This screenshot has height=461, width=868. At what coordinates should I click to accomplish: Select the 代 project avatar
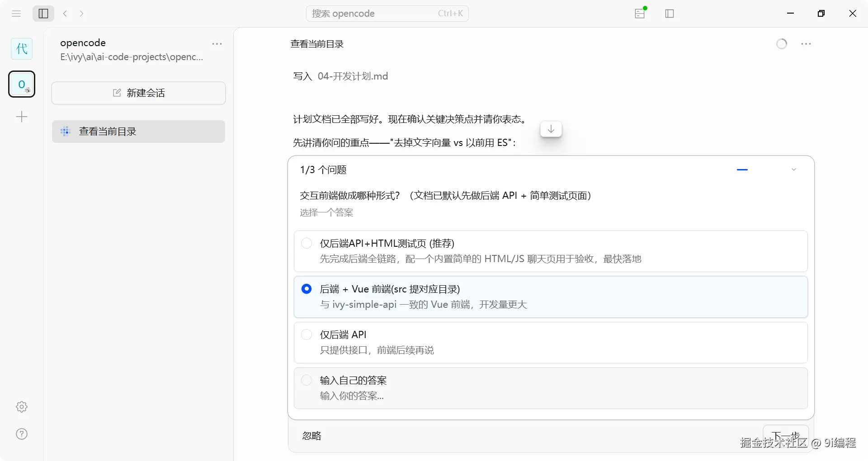click(x=22, y=49)
